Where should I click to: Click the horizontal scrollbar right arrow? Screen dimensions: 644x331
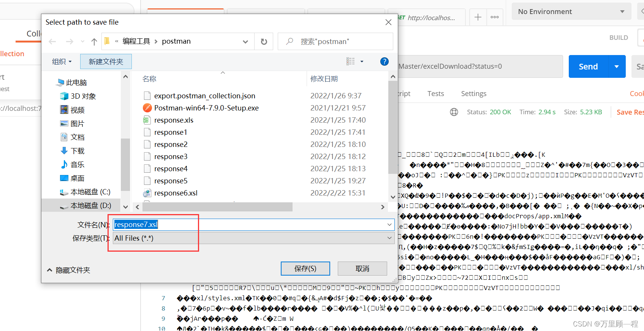coord(383,207)
